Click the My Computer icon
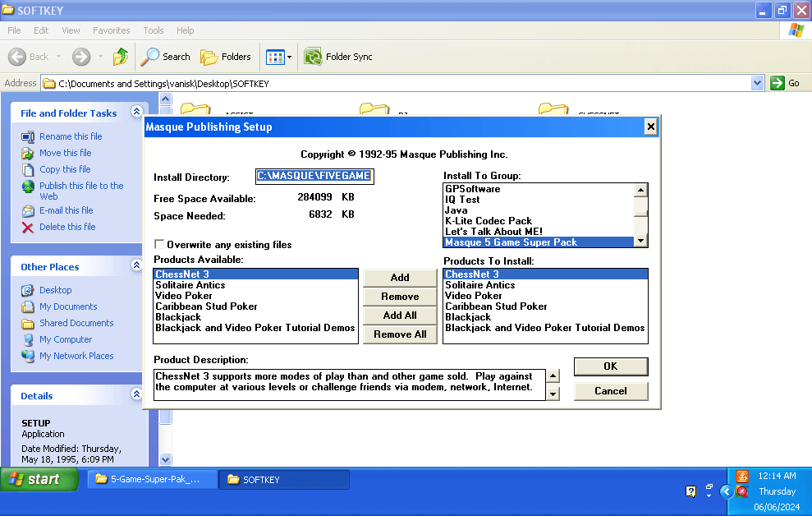 coord(27,340)
